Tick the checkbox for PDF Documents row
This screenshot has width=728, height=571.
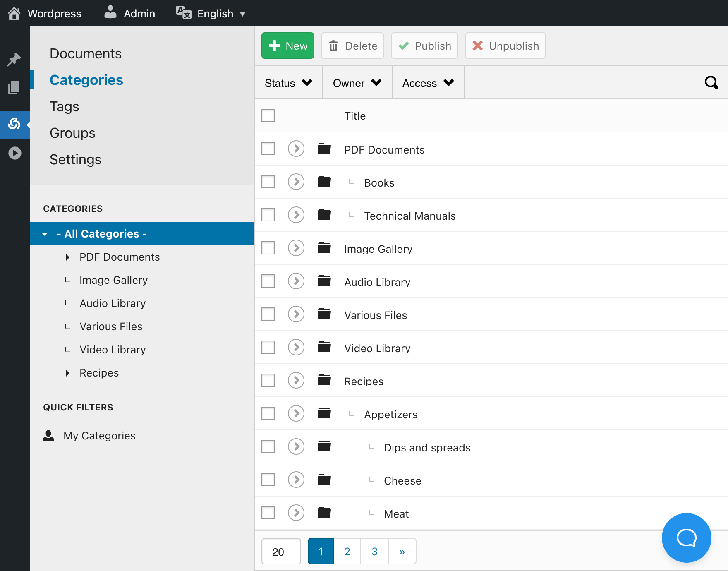(x=268, y=149)
